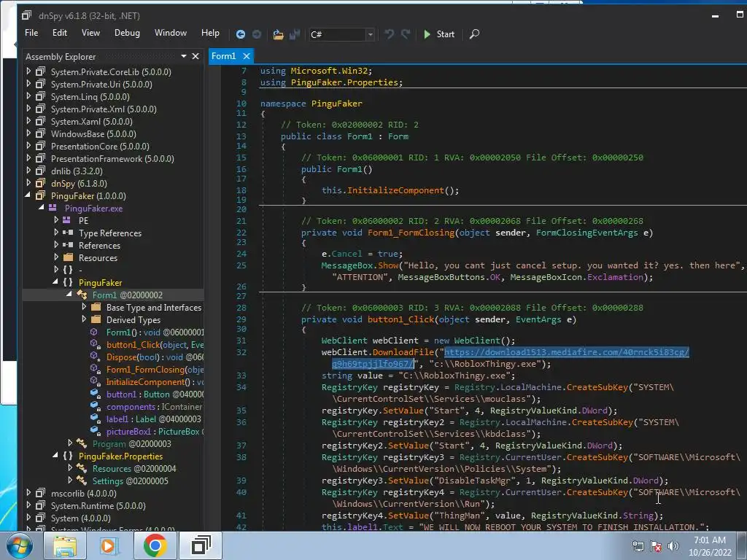Select the References item in tree
The height and width of the screenshot is (560, 747).
pyautogui.click(x=99, y=245)
